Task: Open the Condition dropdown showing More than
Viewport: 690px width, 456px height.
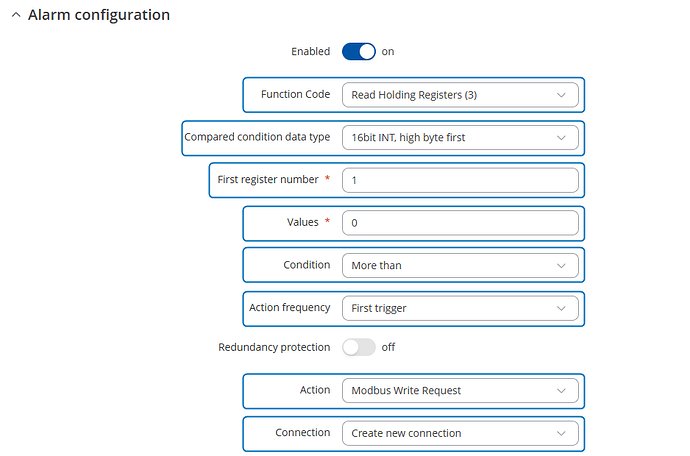Action: (460, 265)
